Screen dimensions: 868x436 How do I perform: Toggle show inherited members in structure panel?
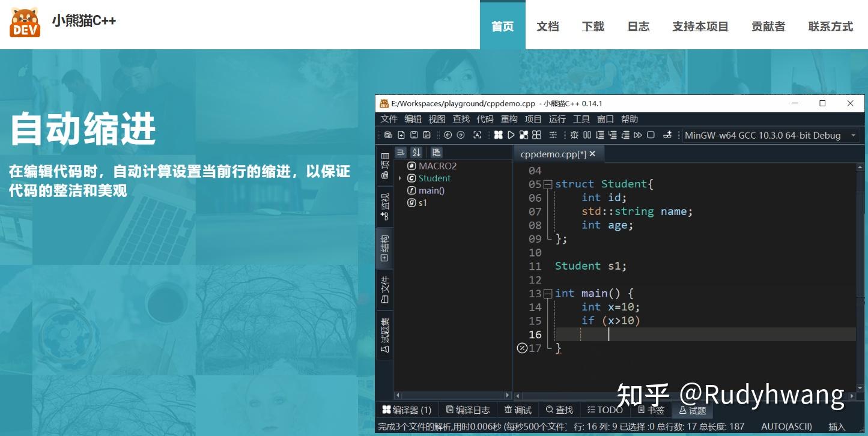[437, 153]
